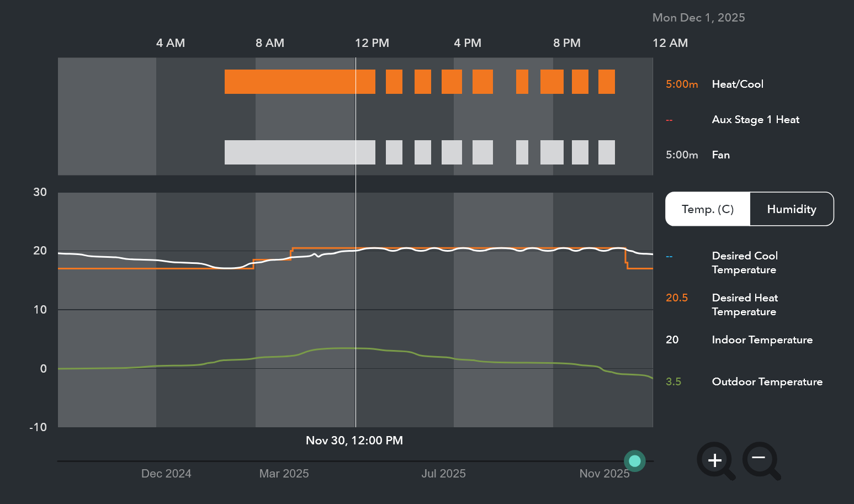Click the Heat/Cool legend label
854x504 pixels.
coord(738,84)
